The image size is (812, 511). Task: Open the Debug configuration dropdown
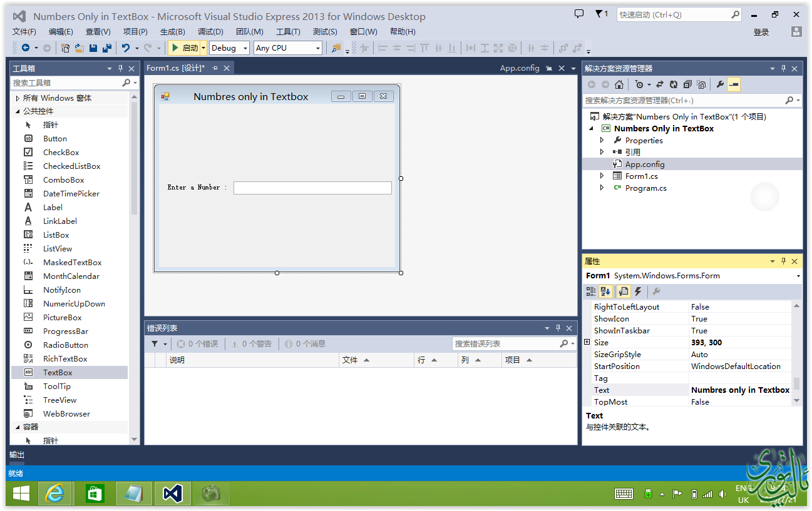[229, 48]
